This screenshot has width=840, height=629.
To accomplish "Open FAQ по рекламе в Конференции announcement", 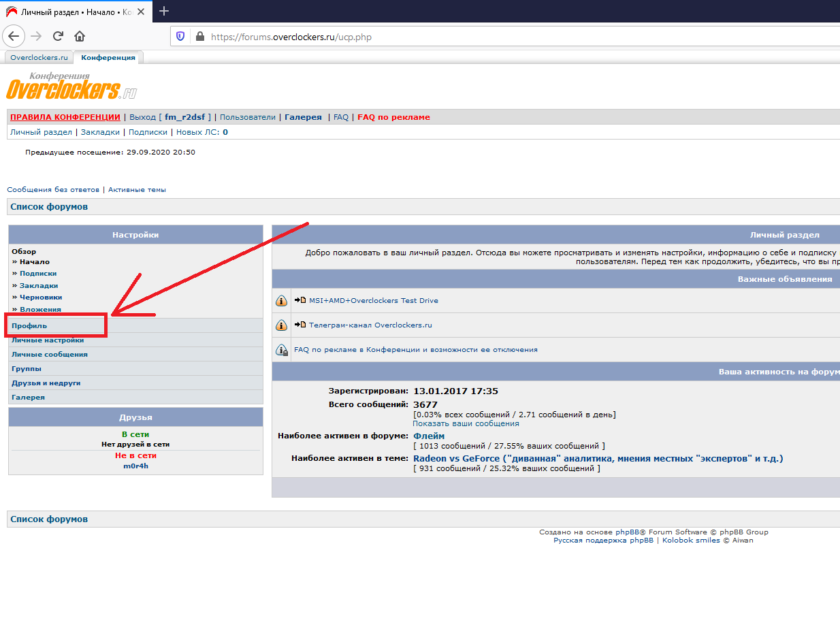I will coord(416,349).
